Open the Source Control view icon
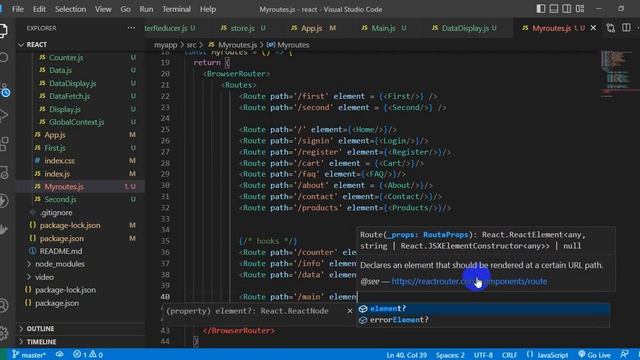640x360 pixels. [5, 90]
